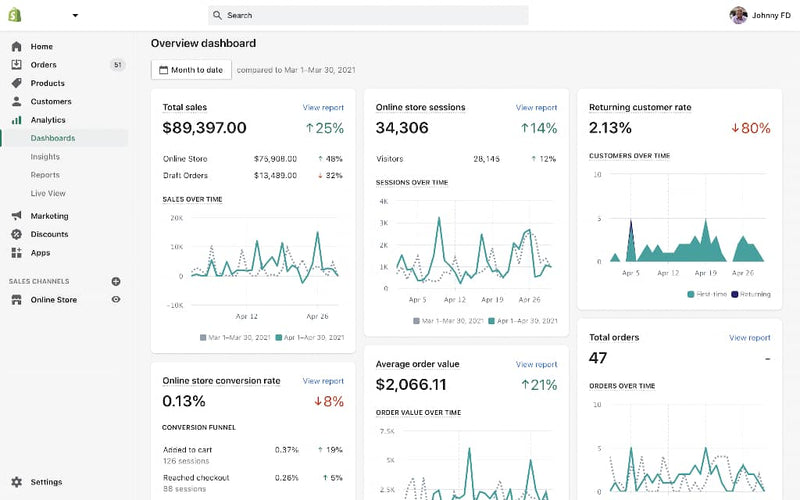Open View report for Total sales
This screenshot has width=800, height=500.
(x=323, y=107)
